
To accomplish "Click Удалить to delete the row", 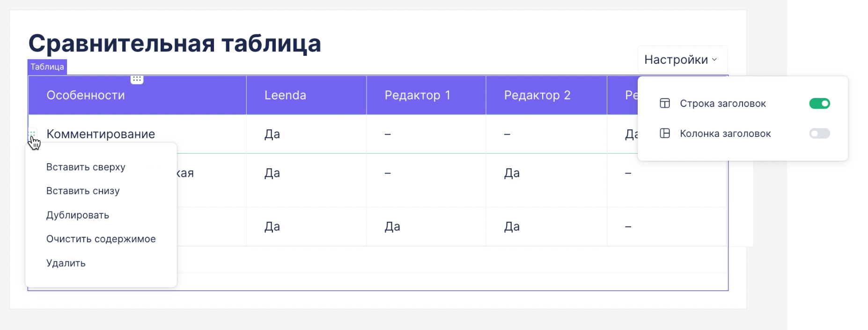I will (66, 263).
